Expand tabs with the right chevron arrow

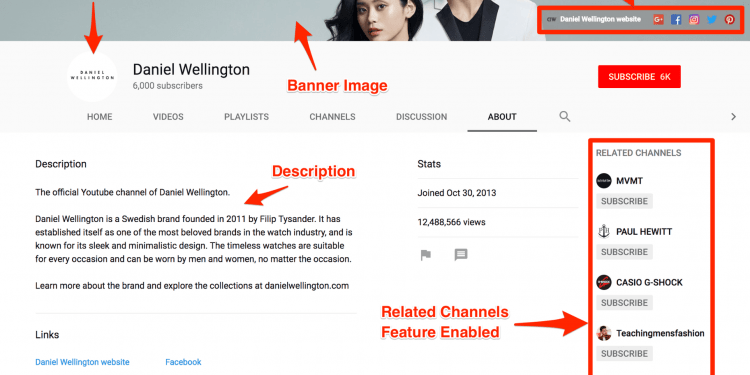click(733, 117)
